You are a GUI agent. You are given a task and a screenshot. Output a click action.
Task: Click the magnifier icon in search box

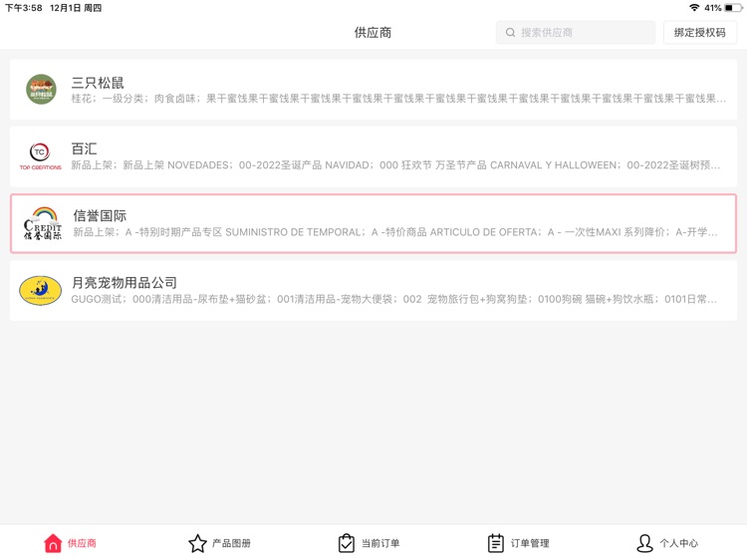[510, 33]
